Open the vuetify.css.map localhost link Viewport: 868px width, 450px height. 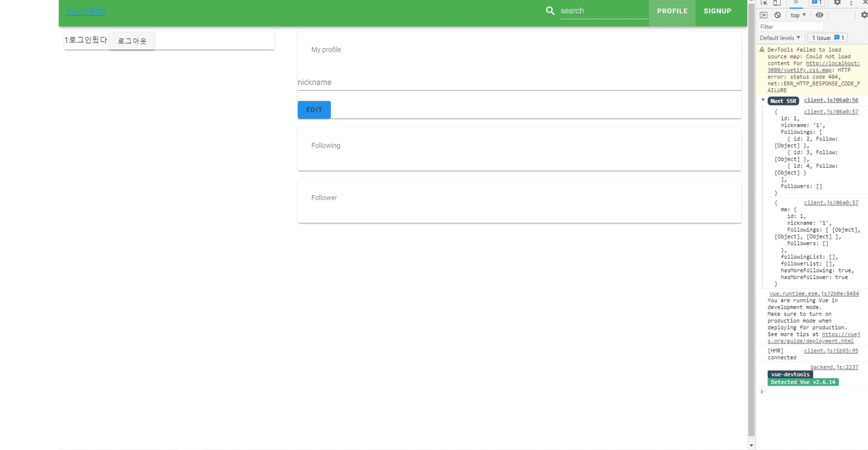pyautogui.click(x=814, y=67)
